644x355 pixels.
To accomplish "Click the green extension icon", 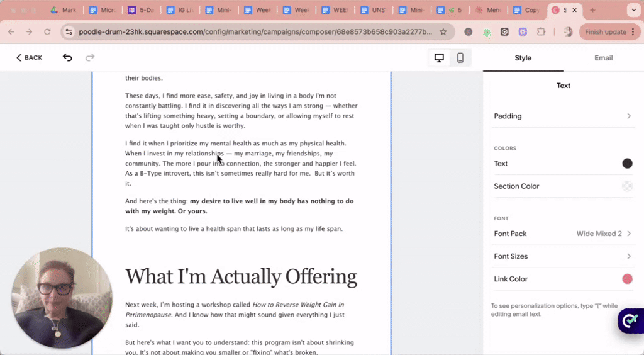I will 487,32.
